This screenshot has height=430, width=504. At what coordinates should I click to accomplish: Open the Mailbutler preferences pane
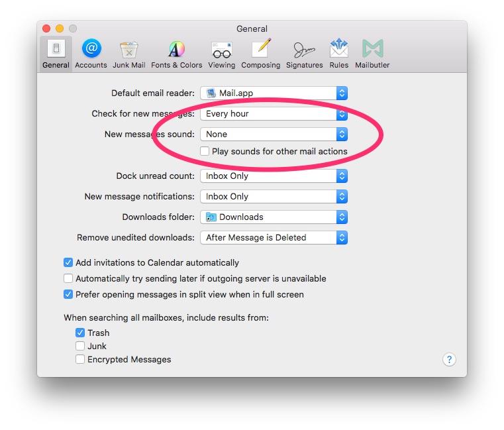tap(372, 54)
